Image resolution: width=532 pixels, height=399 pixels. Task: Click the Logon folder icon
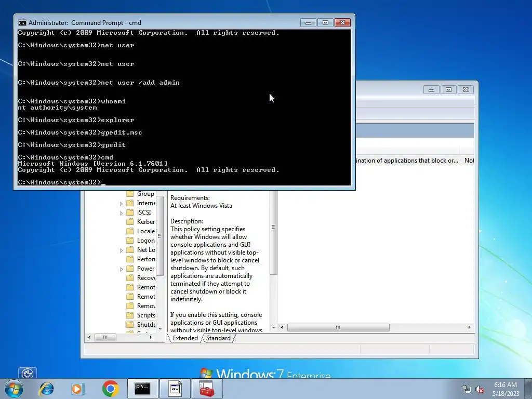[130, 241]
